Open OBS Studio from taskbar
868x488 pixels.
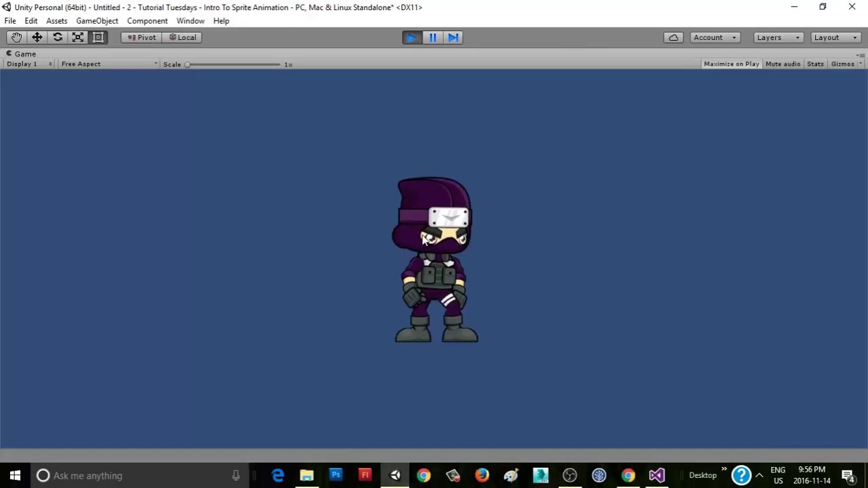pyautogui.click(x=570, y=475)
